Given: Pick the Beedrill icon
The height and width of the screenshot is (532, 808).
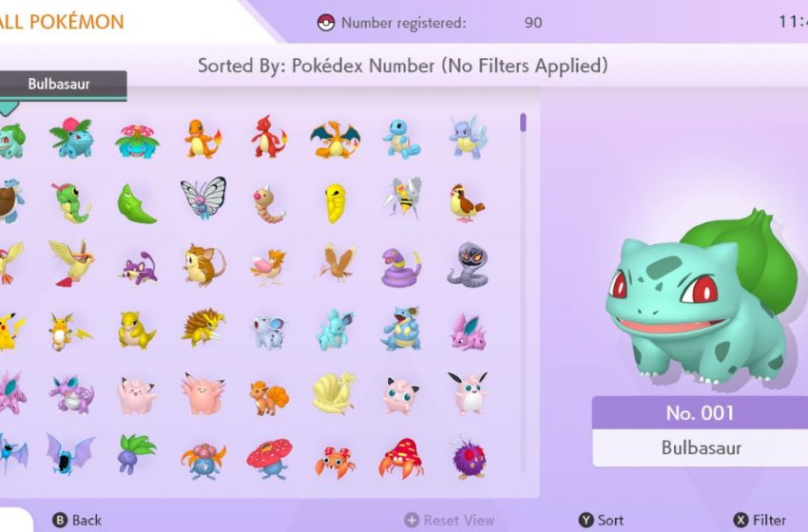Looking at the screenshot, I should (404, 198).
